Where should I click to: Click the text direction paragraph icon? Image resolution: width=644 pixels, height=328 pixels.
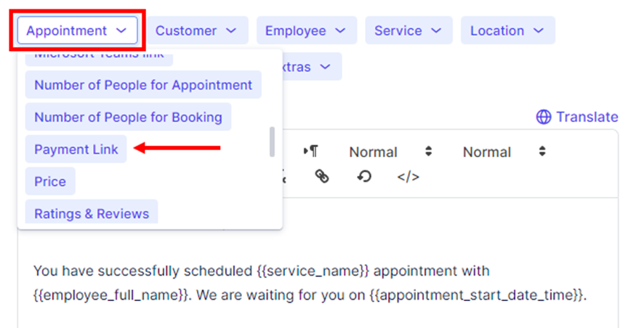[x=310, y=152]
